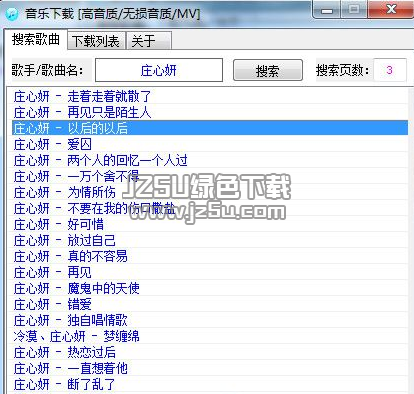Pick the song 好可惜
Image resolution: width=414 pixels, height=394 pixels.
210,224
